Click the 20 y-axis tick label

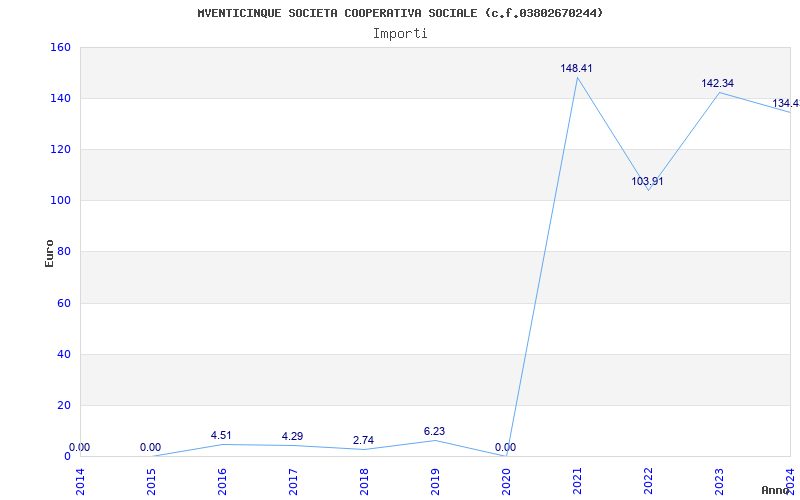[x=64, y=405]
